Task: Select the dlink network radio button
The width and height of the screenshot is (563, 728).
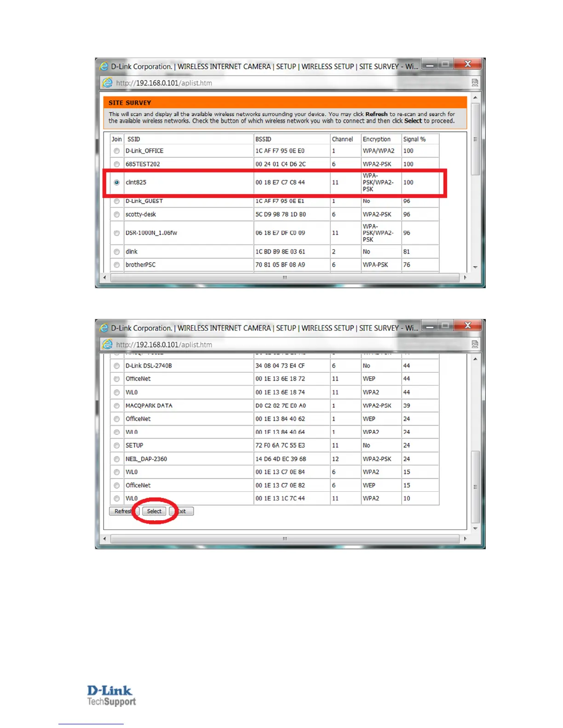Action: coord(117,252)
